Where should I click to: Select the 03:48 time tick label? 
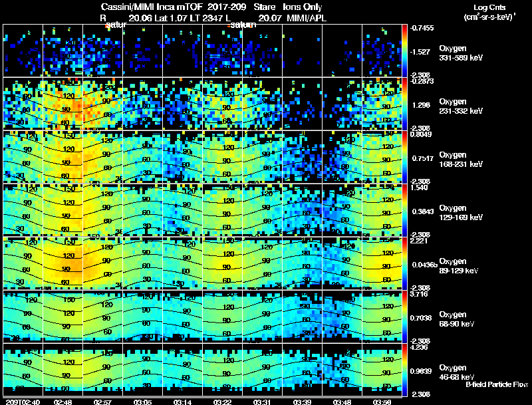coord(342,402)
